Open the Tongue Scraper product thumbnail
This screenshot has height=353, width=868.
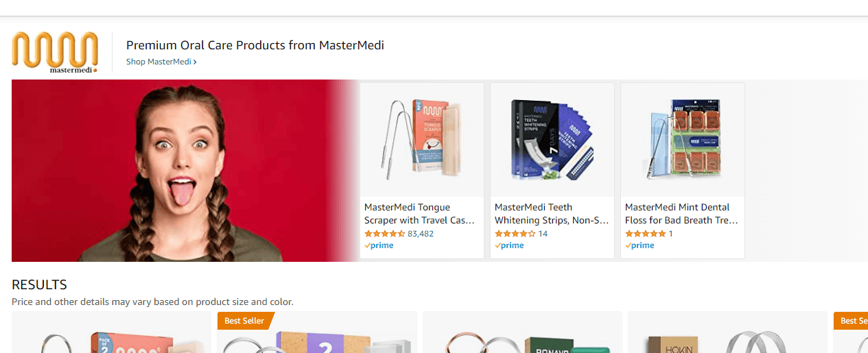click(422, 141)
